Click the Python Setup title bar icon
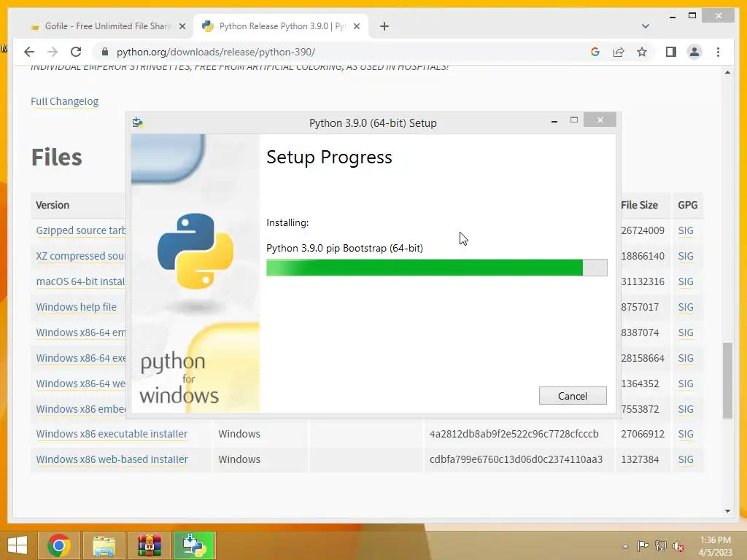Viewport: 747px width, 560px height. (138, 122)
